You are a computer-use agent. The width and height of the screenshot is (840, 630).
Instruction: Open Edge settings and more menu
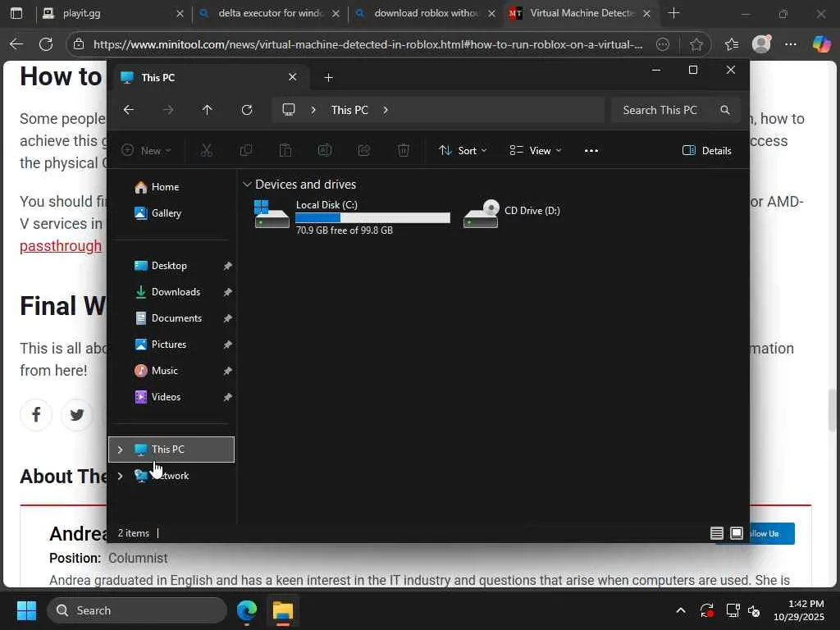tap(791, 44)
